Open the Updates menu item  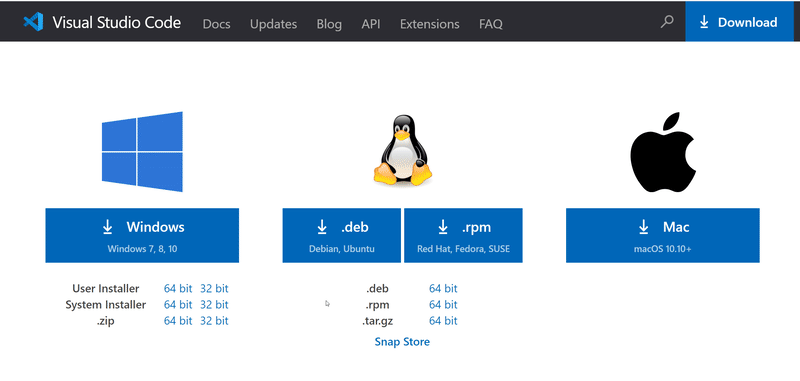(x=273, y=24)
